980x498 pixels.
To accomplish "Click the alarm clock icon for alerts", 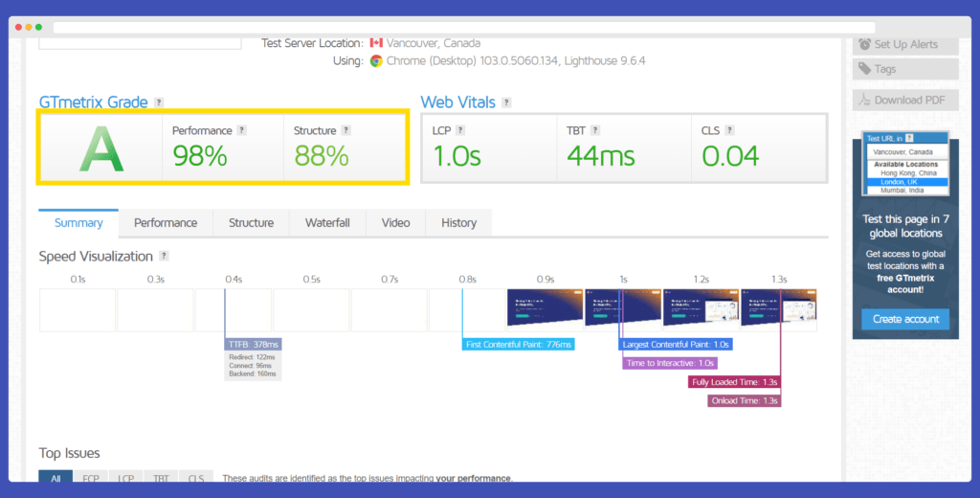I will pyautogui.click(x=864, y=44).
